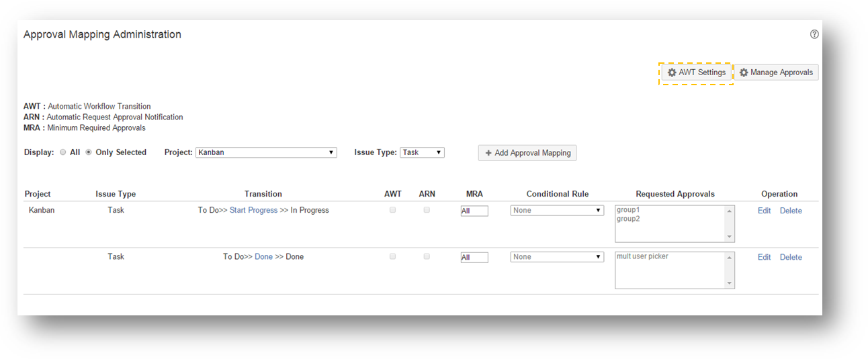This screenshot has height=359, width=868.
Task: Click MRA input field in first row
Action: click(474, 211)
